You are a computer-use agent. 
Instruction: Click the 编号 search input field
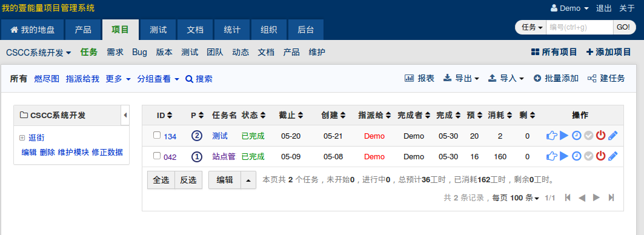580,27
